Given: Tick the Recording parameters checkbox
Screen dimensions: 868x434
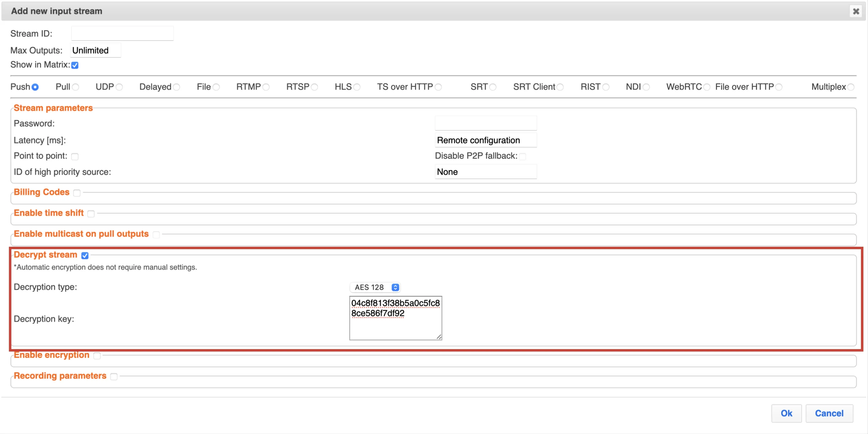Looking at the screenshot, I should 114,377.
